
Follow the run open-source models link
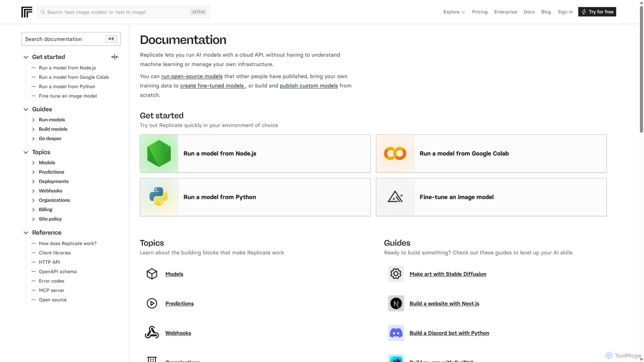tap(192, 76)
